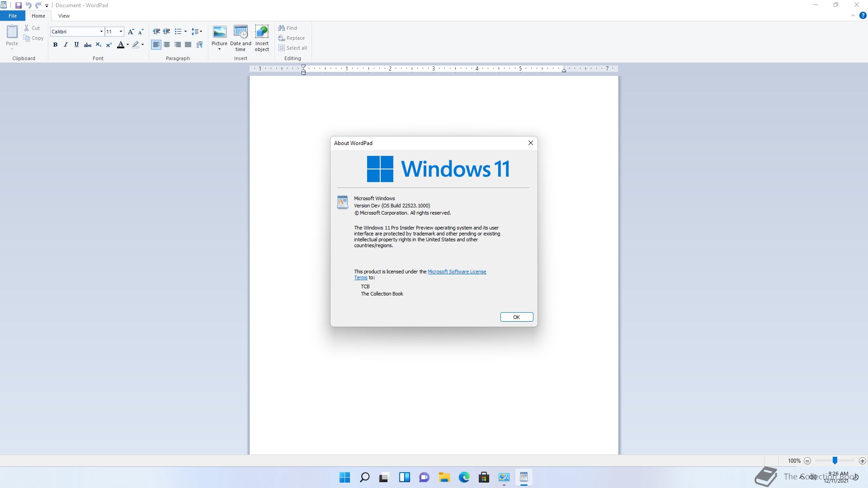868x488 pixels.
Task: Insert Date and time
Action: [x=241, y=38]
